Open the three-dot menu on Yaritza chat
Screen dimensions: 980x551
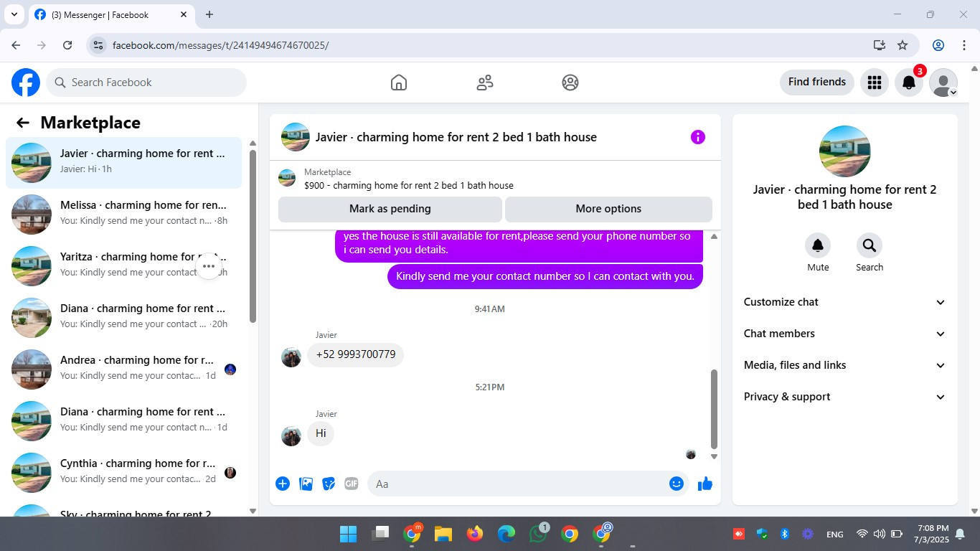209,266
